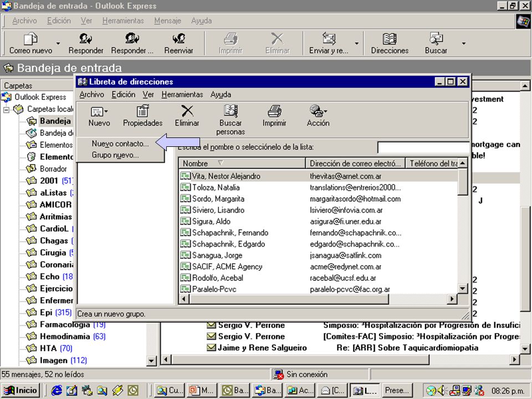Click Correo nuevo toolbar icon in Outlook Express
This screenshot has height=399, width=532.
(30, 39)
